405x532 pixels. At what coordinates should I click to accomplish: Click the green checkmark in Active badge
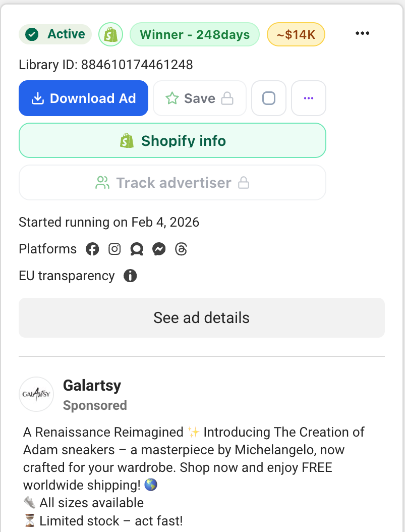click(x=32, y=34)
